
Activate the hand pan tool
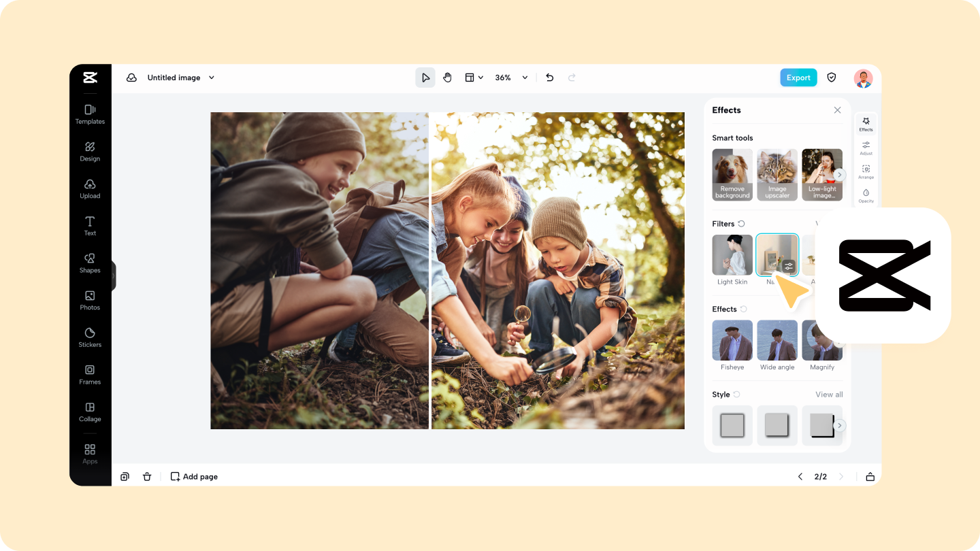pos(447,78)
